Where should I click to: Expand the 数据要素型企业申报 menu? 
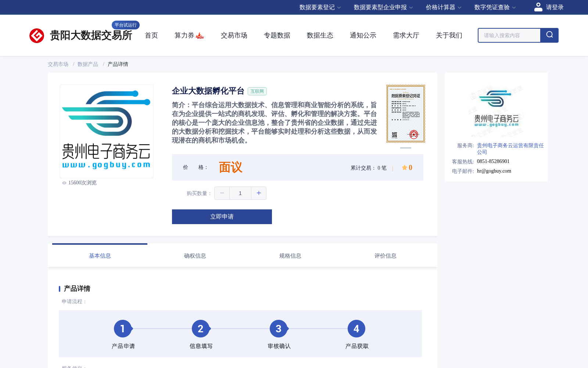[x=383, y=7]
